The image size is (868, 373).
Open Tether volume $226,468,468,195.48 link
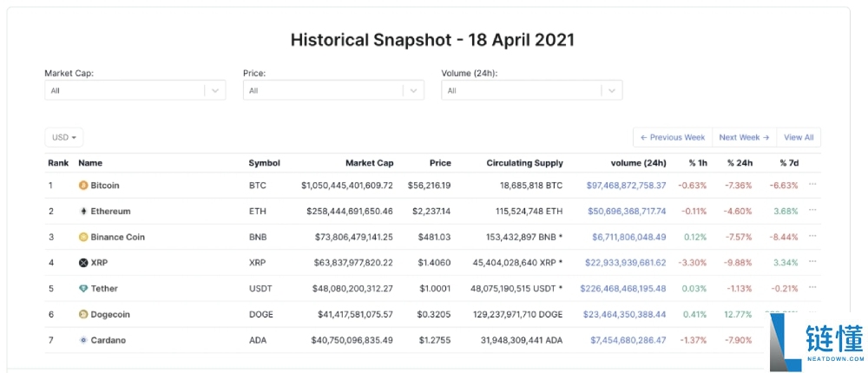click(623, 288)
